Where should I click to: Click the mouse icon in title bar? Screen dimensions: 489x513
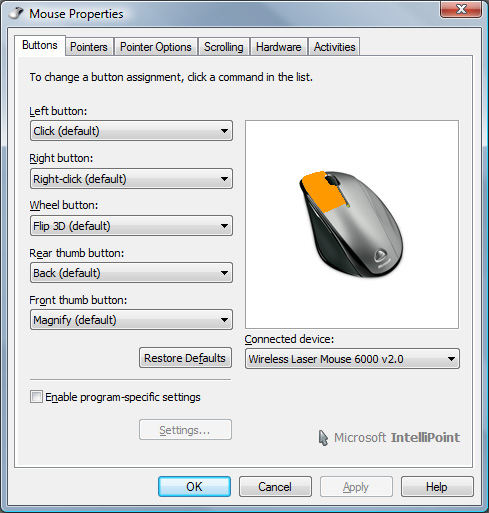point(16,13)
